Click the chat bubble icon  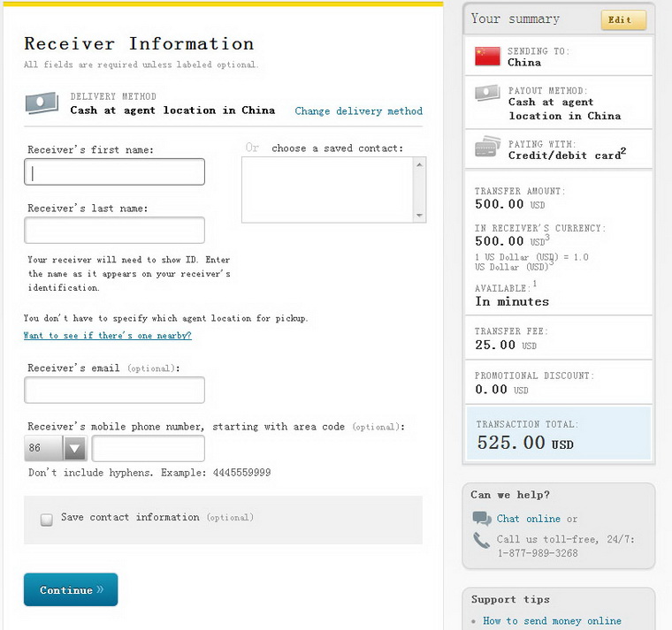481,519
